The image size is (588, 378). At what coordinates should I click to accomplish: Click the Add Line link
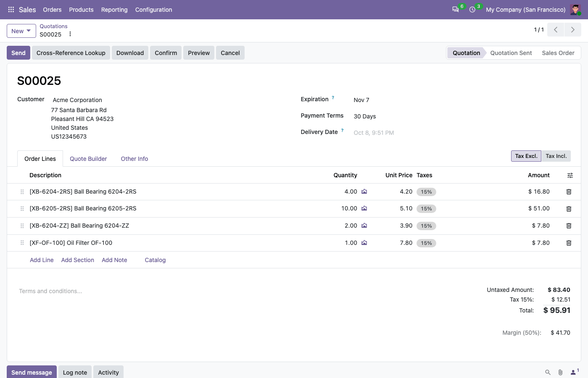(42, 260)
